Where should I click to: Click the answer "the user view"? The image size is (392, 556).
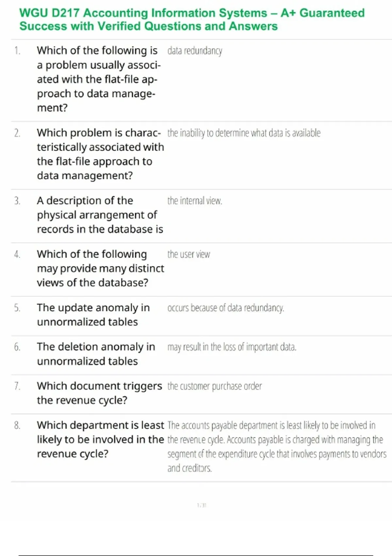188,254
